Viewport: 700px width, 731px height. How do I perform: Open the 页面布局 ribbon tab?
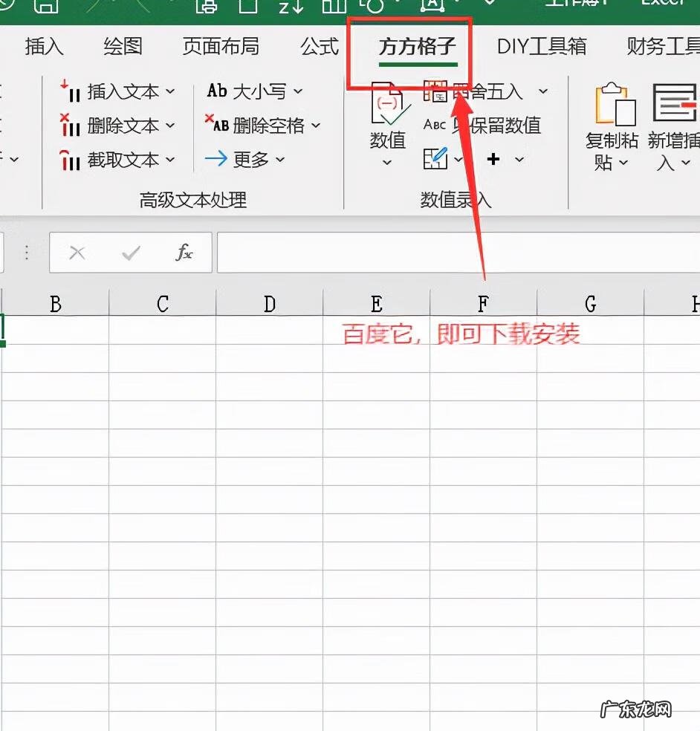point(221,47)
